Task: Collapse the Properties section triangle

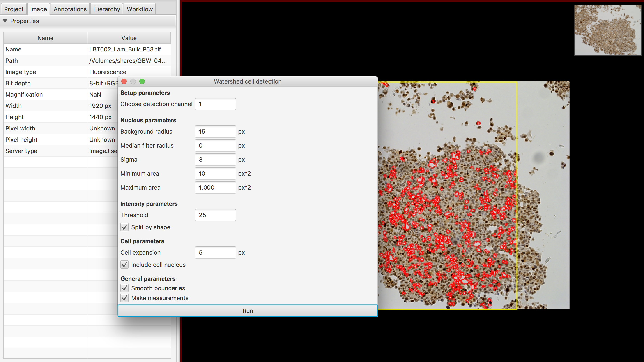Action: pyautogui.click(x=5, y=21)
